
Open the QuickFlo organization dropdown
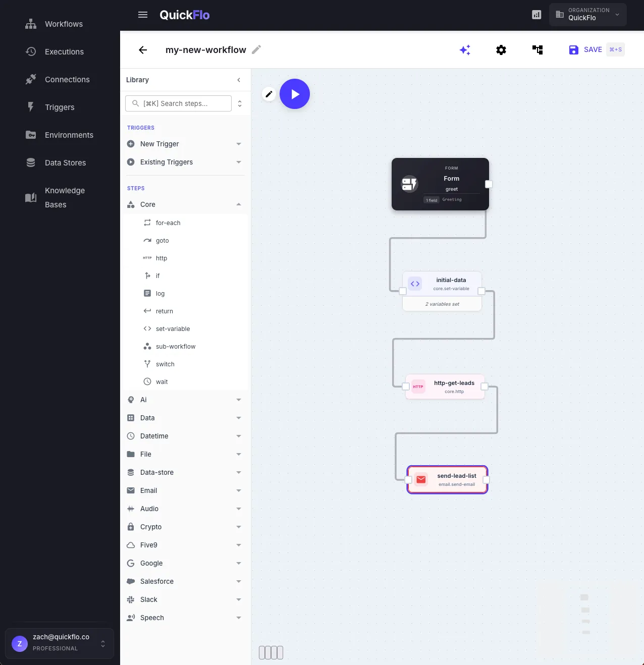click(x=587, y=15)
